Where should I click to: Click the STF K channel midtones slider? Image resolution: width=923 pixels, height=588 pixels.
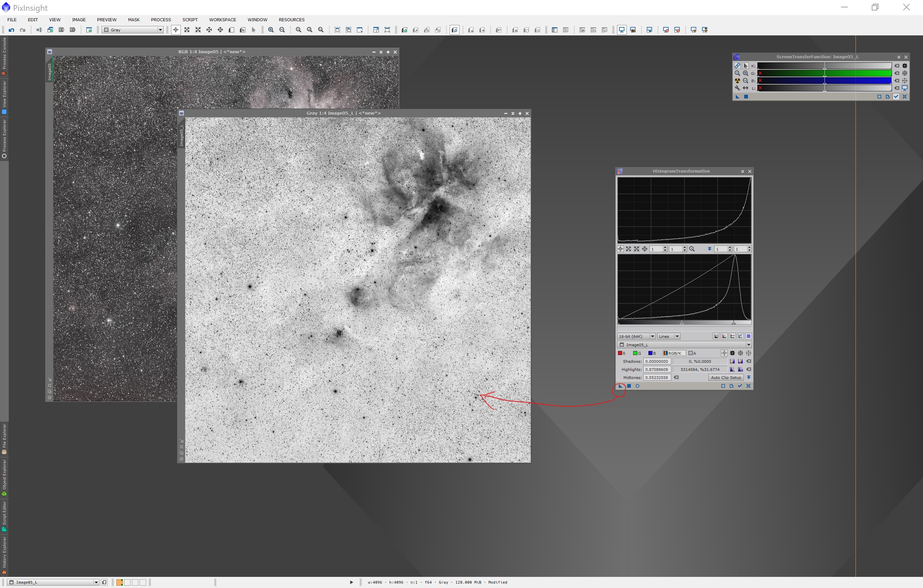pos(824,66)
